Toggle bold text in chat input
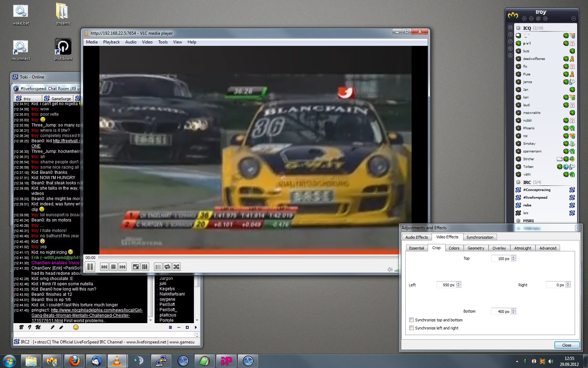588x368 pixels. tap(21, 327)
